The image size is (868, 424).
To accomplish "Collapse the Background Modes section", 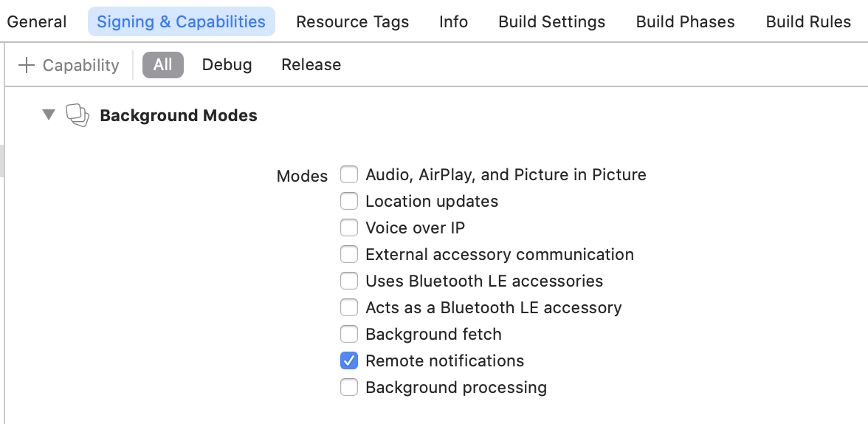I will (x=49, y=114).
